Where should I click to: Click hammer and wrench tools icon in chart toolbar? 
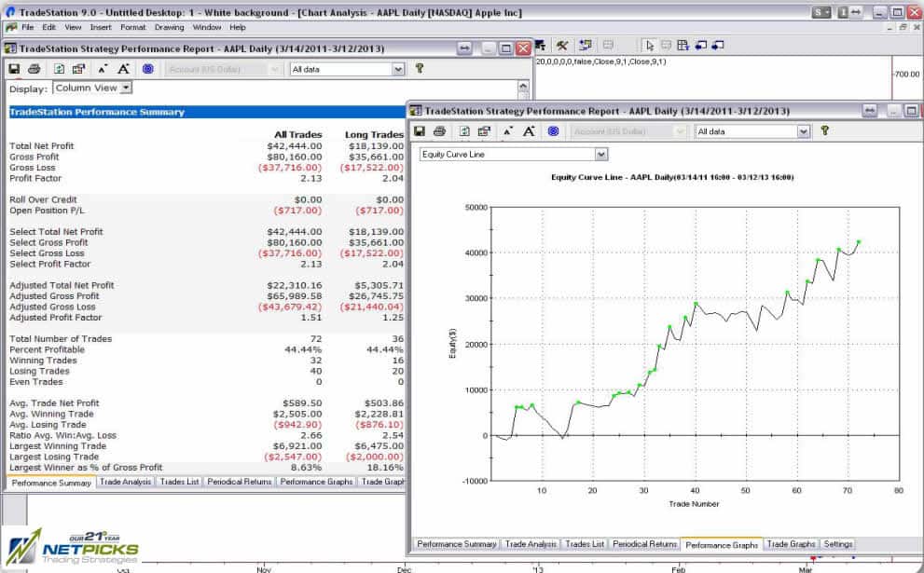562,46
